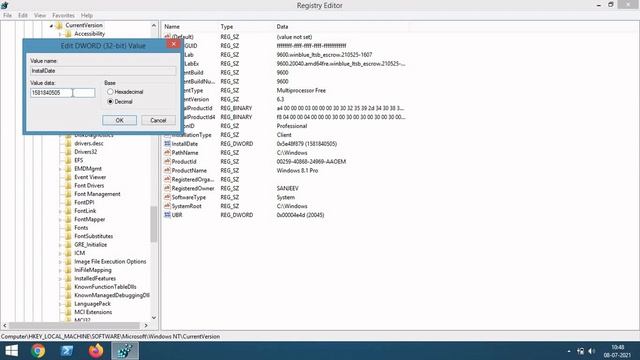Click the UBR DWORD value icon
The height and width of the screenshot is (360, 640).
tap(167, 215)
